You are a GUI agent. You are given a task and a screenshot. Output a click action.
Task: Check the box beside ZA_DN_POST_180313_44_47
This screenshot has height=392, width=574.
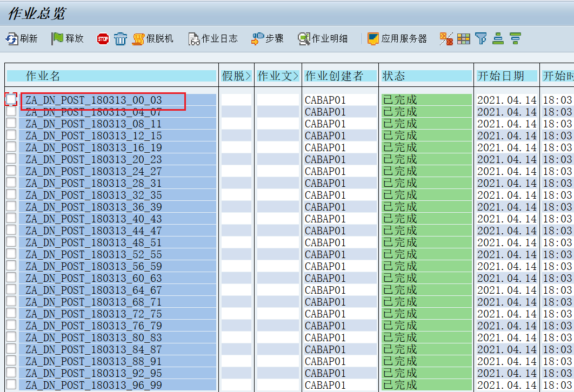tap(11, 230)
